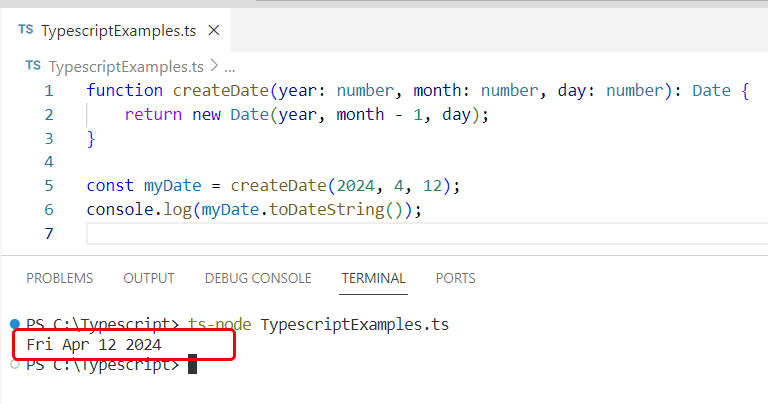Click TypescriptExamples.ts in the breadcrumb
This screenshot has height=404, width=768.
click(x=126, y=67)
